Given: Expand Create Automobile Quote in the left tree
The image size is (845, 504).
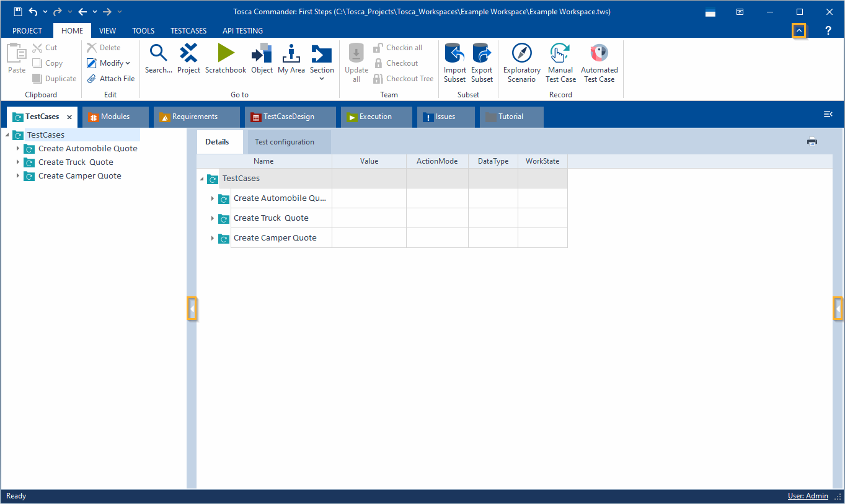Looking at the screenshot, I should (18, 149).
